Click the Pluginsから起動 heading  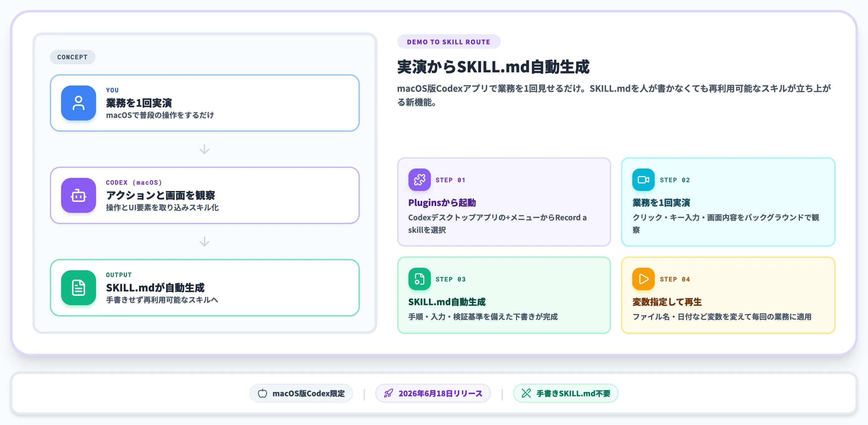tap(442, 203)
